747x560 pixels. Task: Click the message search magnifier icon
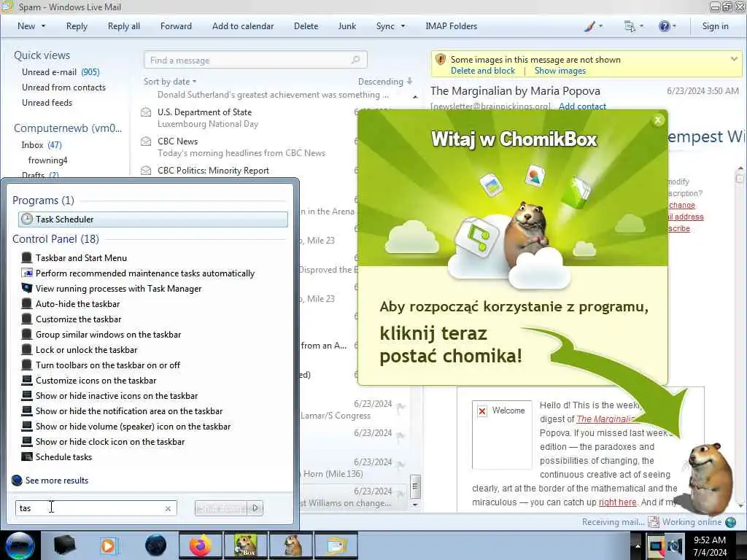(356, 60)
